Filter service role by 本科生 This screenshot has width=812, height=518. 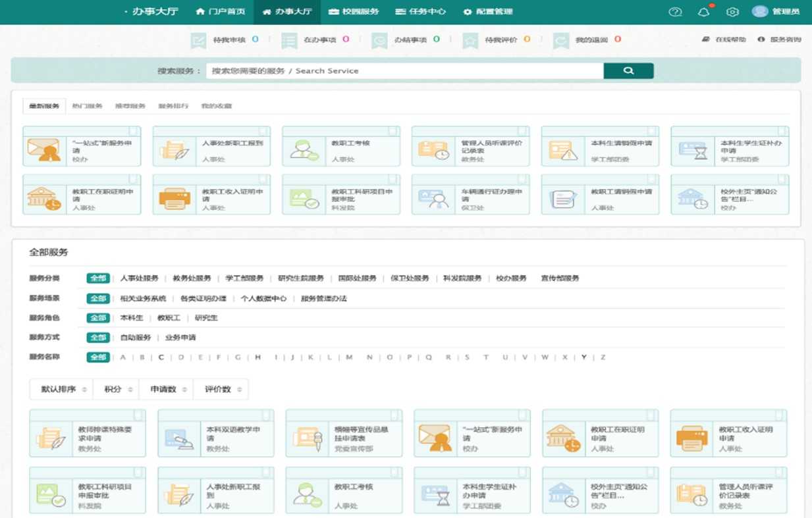(x=132, y=318)
